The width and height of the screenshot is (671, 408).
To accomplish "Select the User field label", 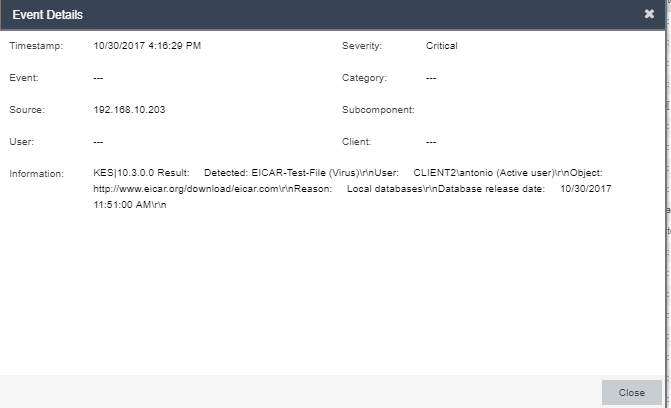I will tap(22, 141).
